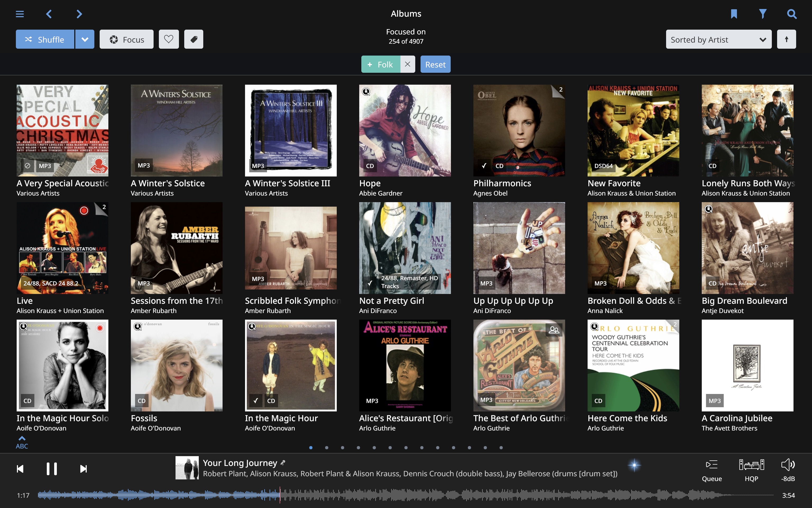
Task: Click the now playing album thumbnail
Action: [x=187, y=468]
